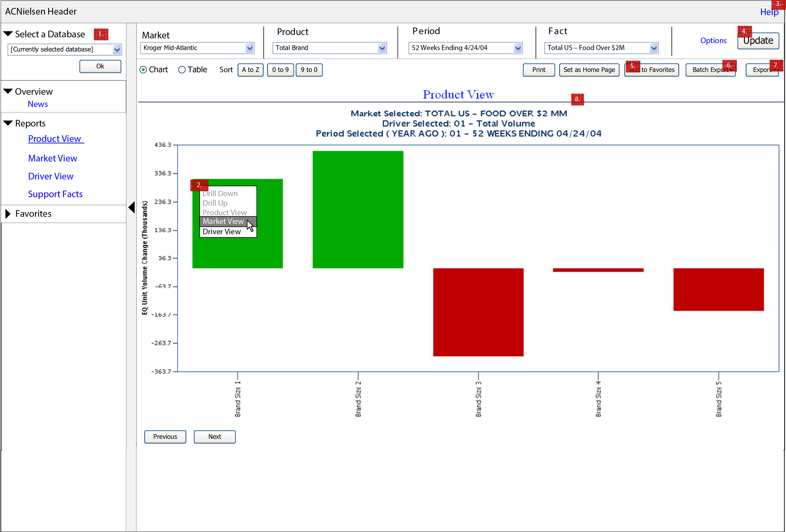Select the Chart radio button

[143, 70]
